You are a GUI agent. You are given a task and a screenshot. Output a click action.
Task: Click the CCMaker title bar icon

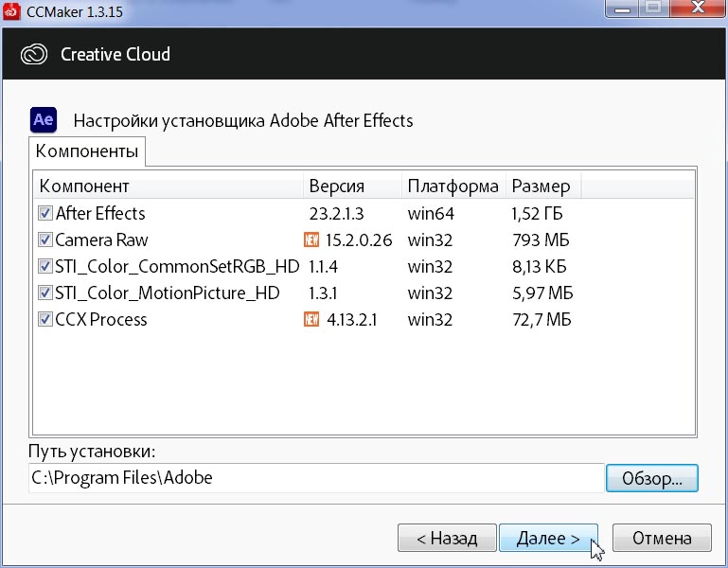tap(11, 10)
